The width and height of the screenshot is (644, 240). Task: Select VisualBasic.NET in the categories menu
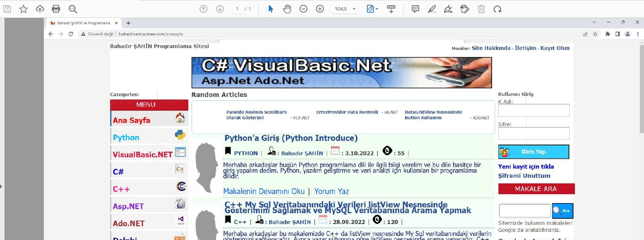pos(143,155)
